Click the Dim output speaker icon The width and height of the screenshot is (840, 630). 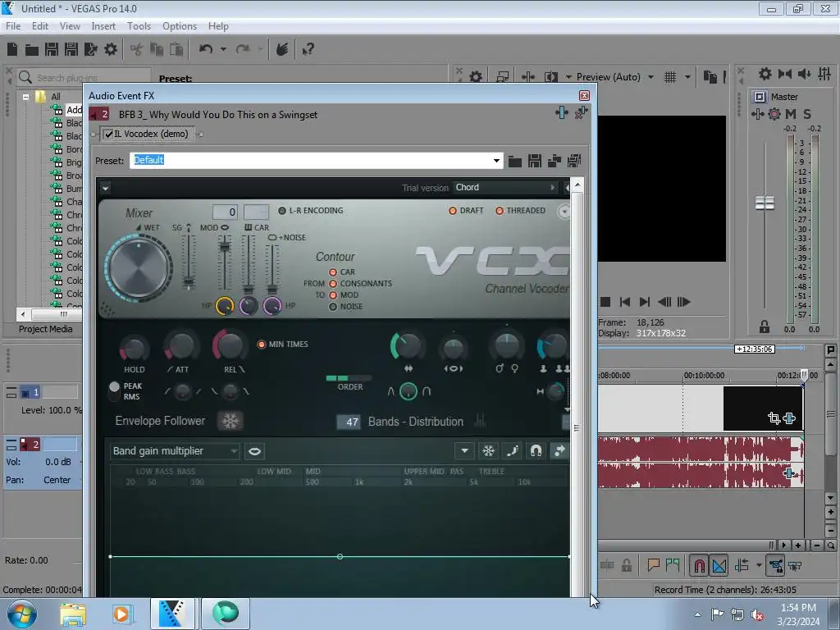(804, 74)
